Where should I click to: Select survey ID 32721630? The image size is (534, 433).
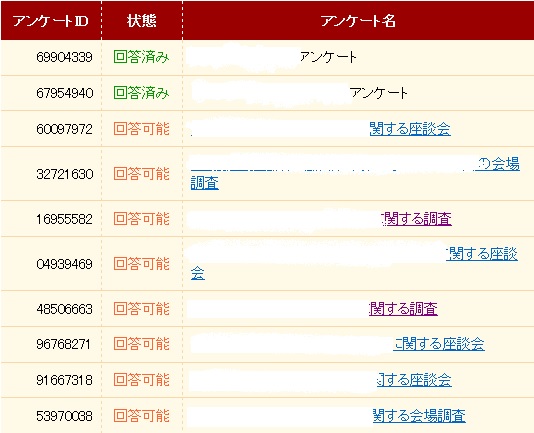(64, 174)
